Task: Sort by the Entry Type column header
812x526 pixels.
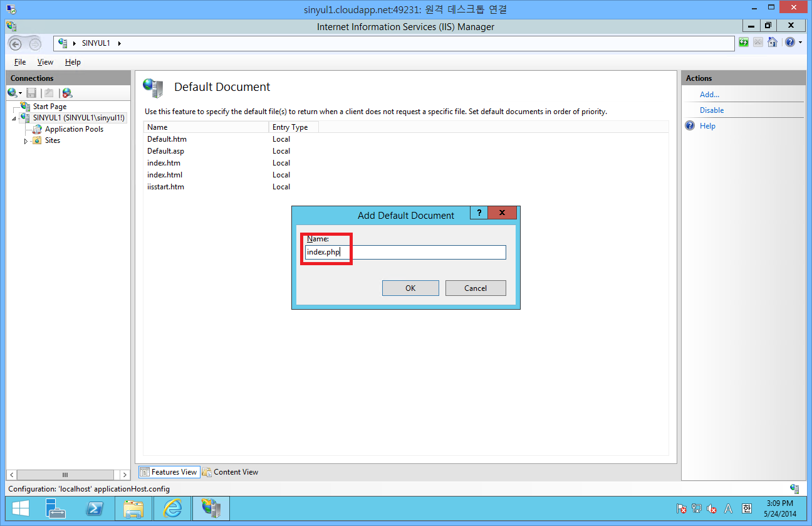Action: pyautogui.click(x=293, y=127)
